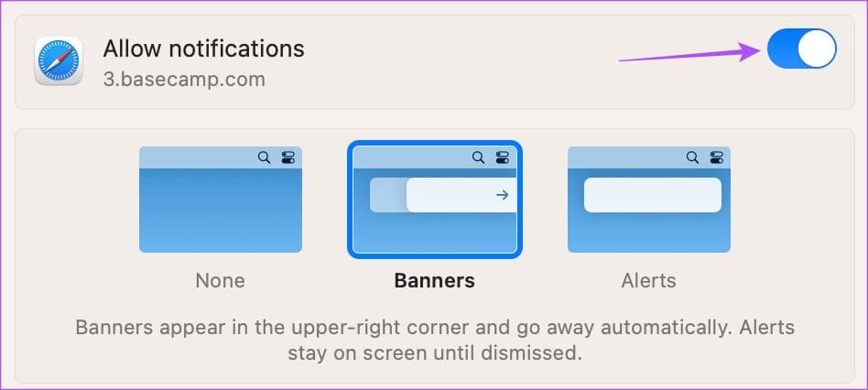Choose the Banners notification style preview
The image size is (868, 390).
click(435, 200)
